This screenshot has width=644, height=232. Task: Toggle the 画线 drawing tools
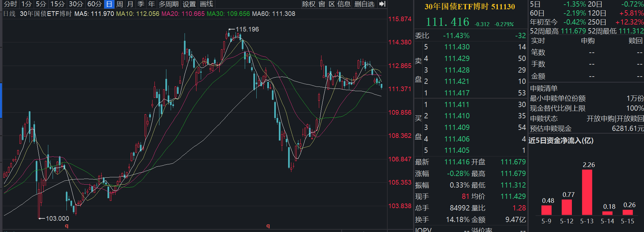(206, 4)
